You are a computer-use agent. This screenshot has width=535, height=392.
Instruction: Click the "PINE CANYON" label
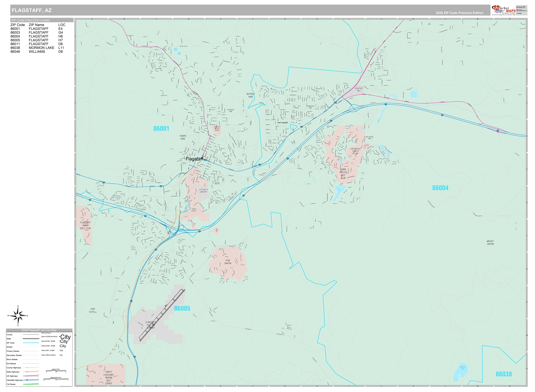(228, 262)
